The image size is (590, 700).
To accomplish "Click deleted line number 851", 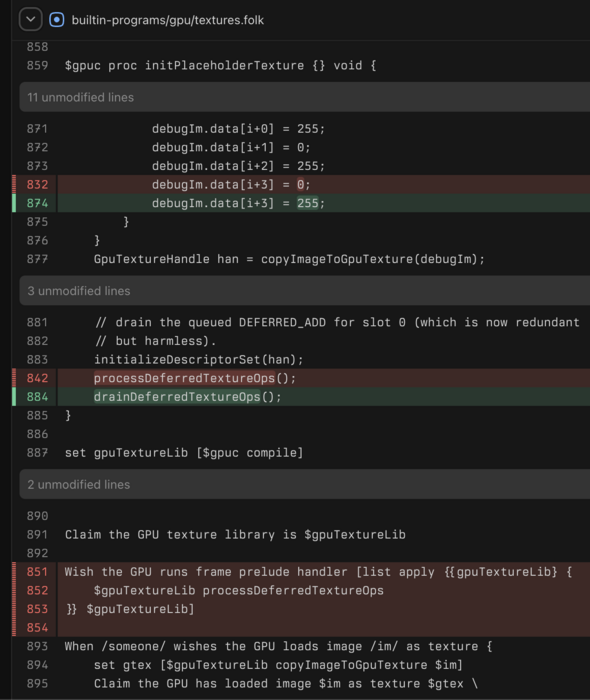I will [37, 572].
